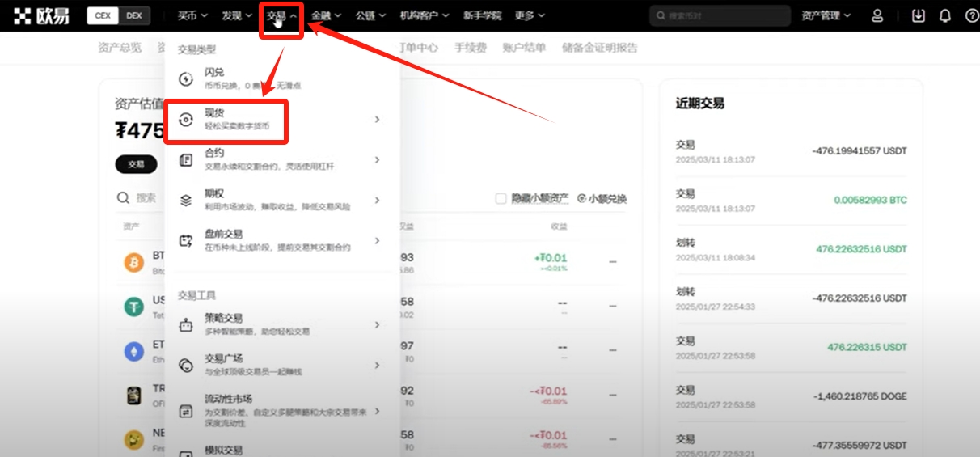Click the search magnifier above the asset list
The width and height of the screenshot is (980, 457).
[123, 197]
